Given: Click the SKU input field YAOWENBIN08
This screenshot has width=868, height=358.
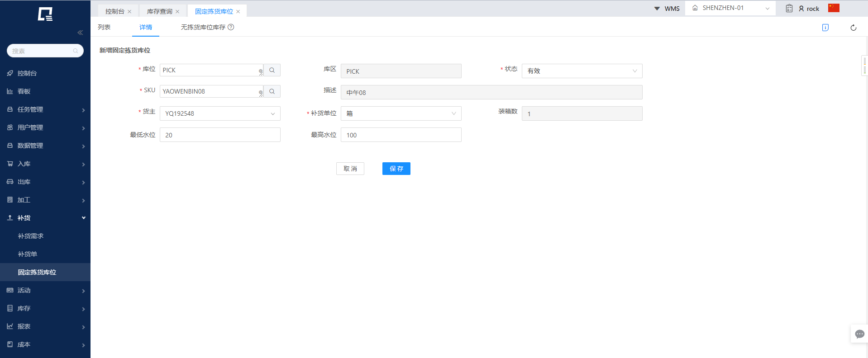Looking at the screenshot, I should click(x=211, y=91).
